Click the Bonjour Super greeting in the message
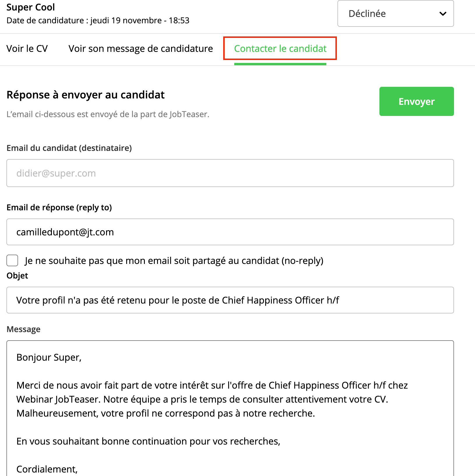The height and width of the screenshot is (476, 475). tap(49, 357)
